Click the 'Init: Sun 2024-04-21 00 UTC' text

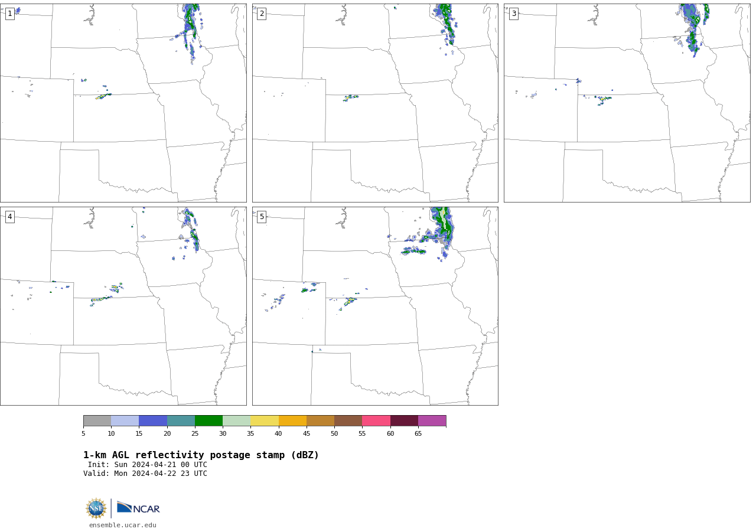[x=148, y=465]
